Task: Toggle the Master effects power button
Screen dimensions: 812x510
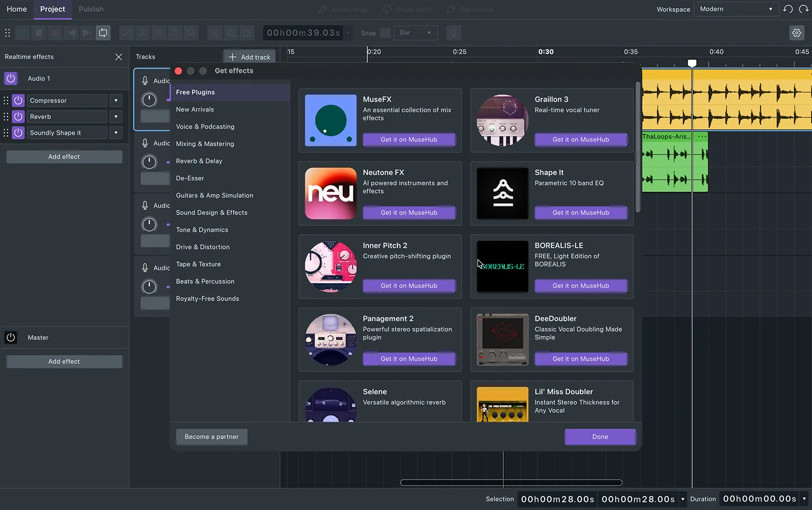Action: (11, 337)
